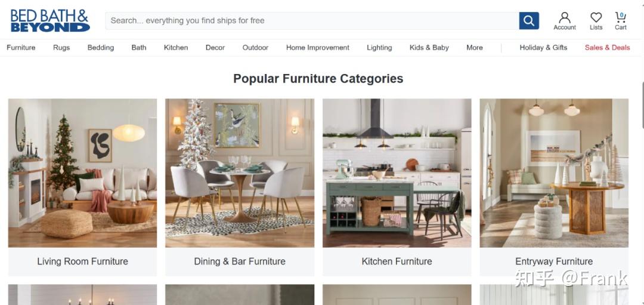Open the Account icon
644x305 pixels.
565,21
